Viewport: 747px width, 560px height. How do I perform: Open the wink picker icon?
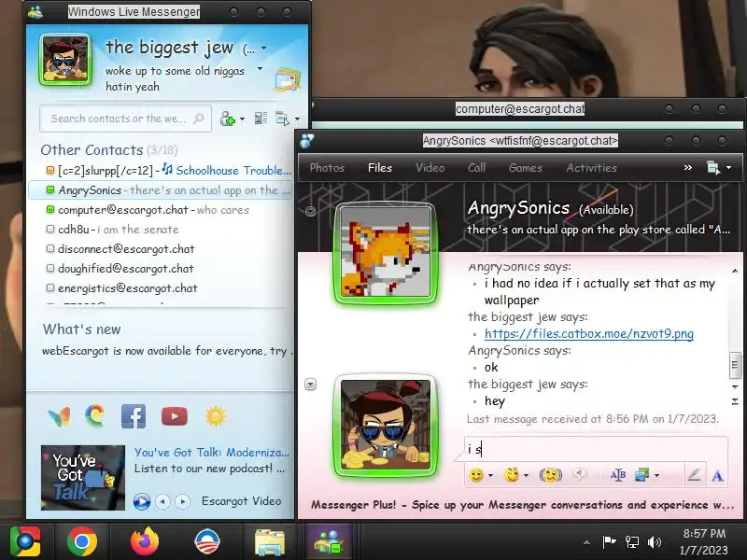(x=512, y=475)
